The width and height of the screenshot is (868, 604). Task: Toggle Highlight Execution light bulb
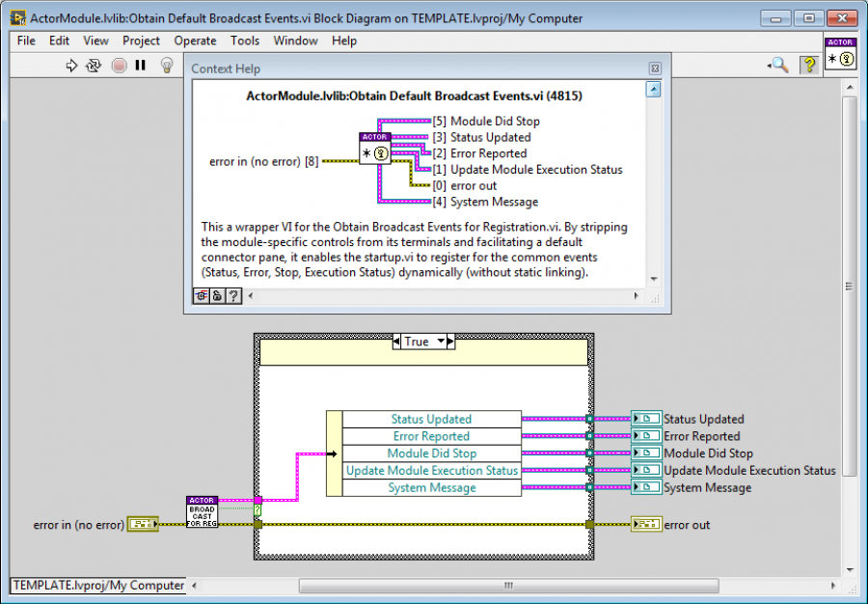pos(167,66)
